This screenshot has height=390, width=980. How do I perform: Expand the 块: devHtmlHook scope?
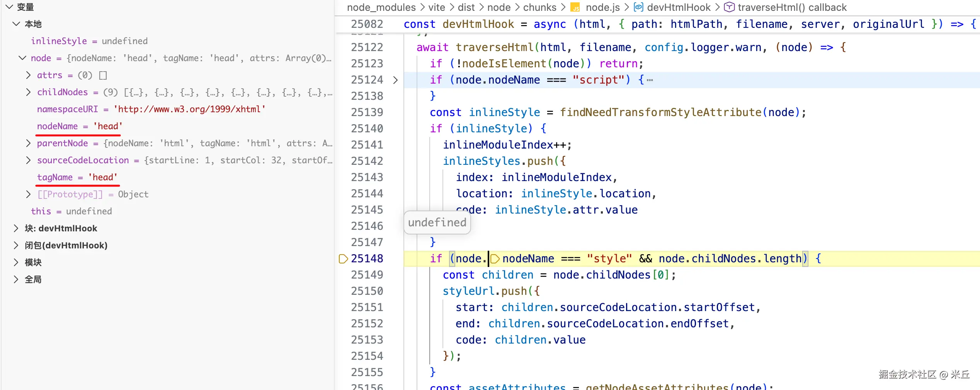coord(16,228)
